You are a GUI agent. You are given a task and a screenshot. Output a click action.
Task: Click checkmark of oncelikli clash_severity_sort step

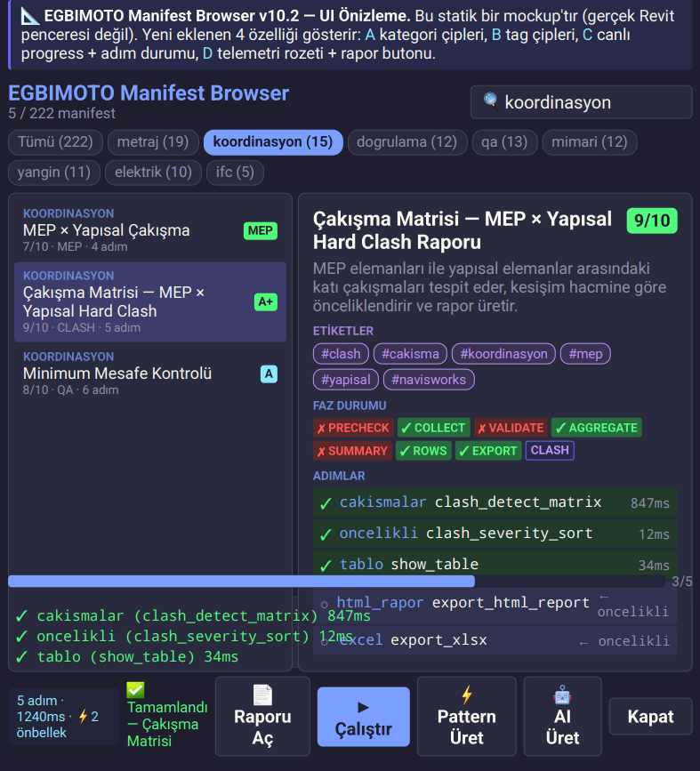click(x=326, y=534)
